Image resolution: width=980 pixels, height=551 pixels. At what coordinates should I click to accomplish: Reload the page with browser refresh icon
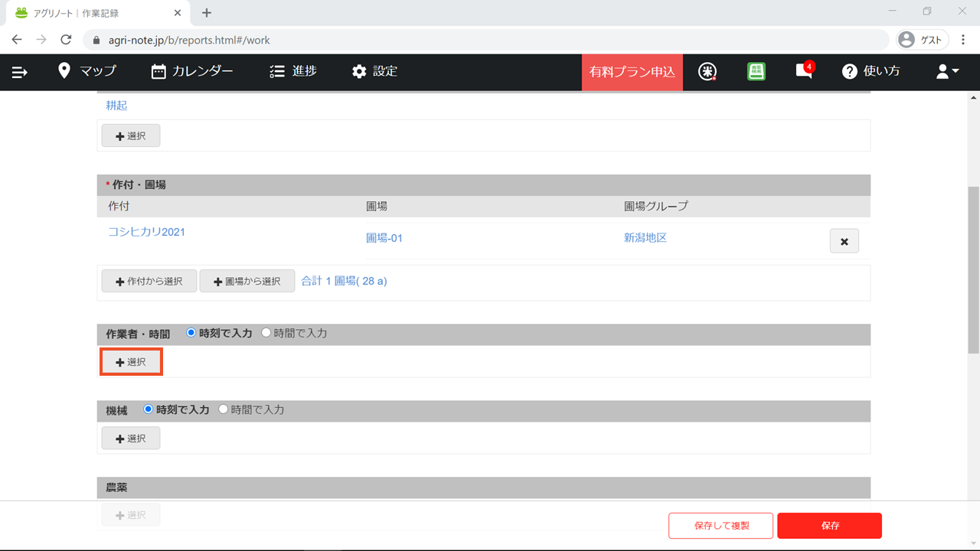(x=66, y=40)
